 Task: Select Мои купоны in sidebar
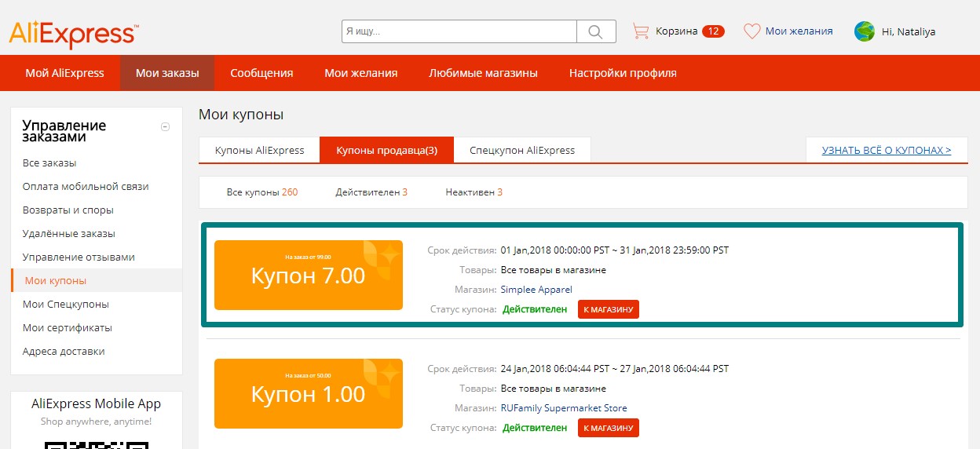56,281
